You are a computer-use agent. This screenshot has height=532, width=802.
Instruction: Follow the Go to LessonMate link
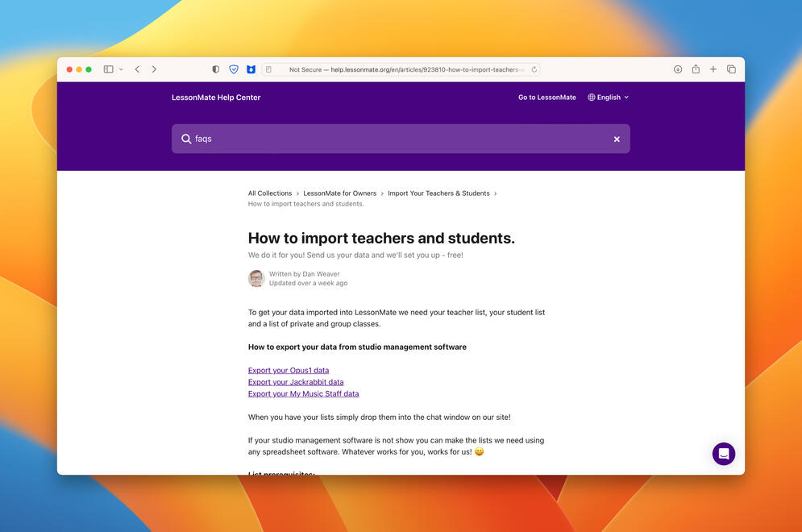click(x=546, y=98)
